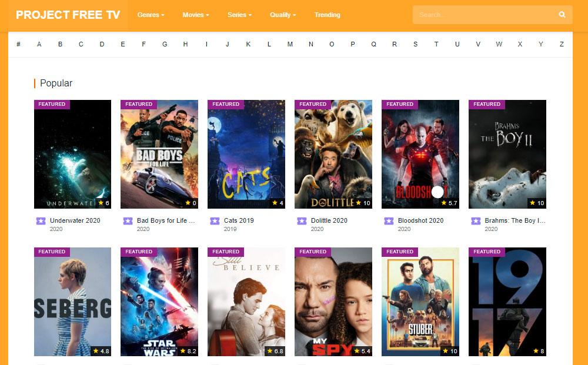Viewport: 588px width, 365px height.
Task: Click the icon beside Cats 2019 title
Action: tap(215, 221)
